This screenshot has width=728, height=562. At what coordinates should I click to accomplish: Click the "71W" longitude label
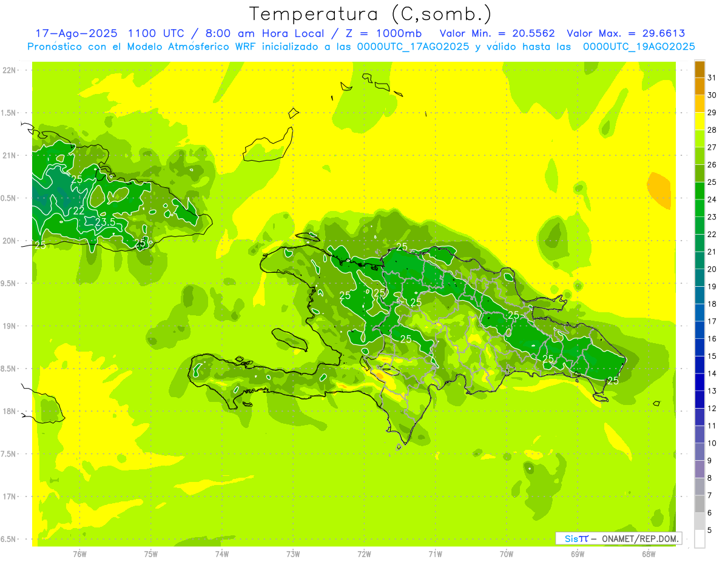point(435,554)
